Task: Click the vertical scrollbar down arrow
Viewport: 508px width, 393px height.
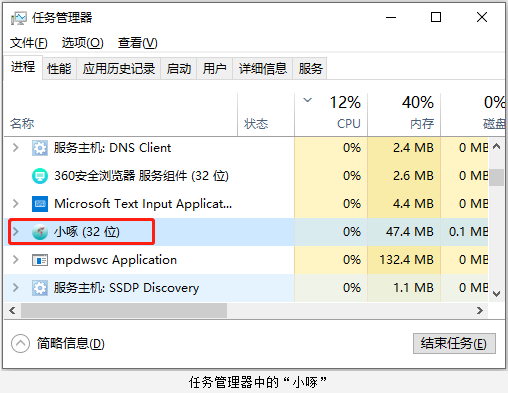Action: pos(497,294)
